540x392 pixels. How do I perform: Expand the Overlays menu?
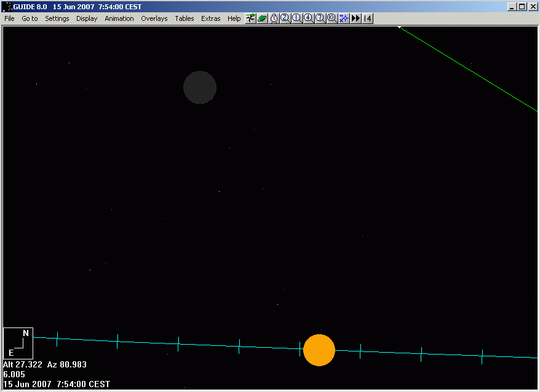(x=154, y=18)
